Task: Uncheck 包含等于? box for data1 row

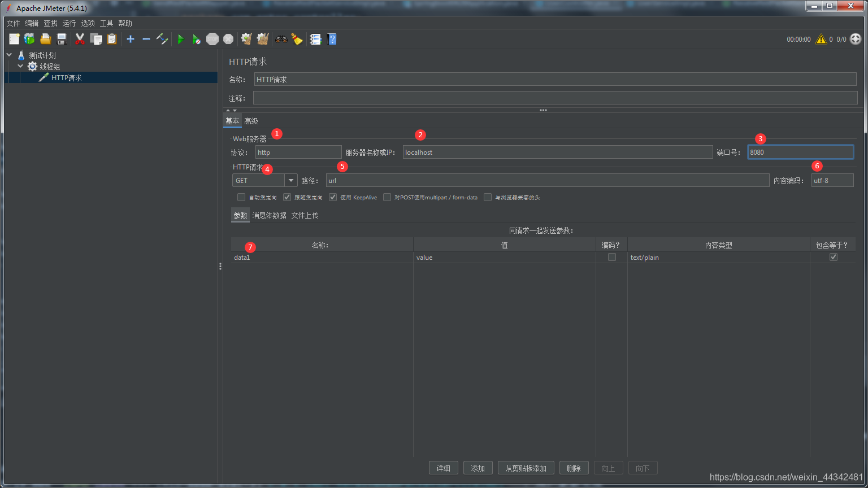Action: [x=834, y=257]
